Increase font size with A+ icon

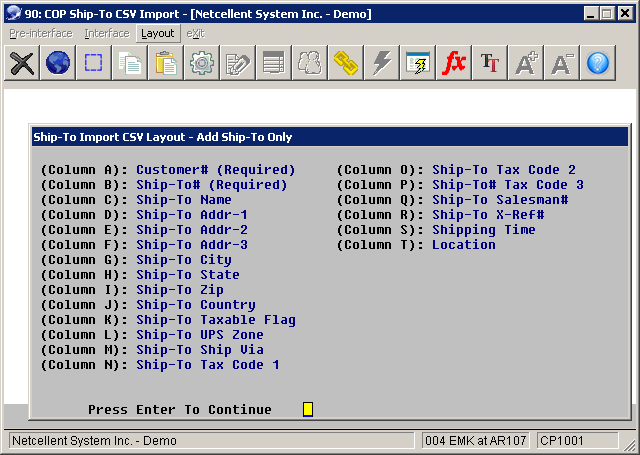(526, 63)
